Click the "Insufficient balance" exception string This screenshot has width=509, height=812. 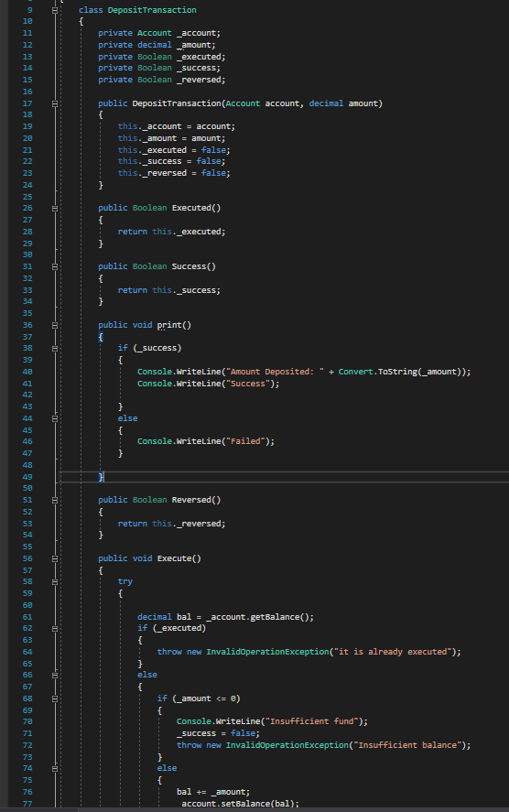(x=407, y=745)
